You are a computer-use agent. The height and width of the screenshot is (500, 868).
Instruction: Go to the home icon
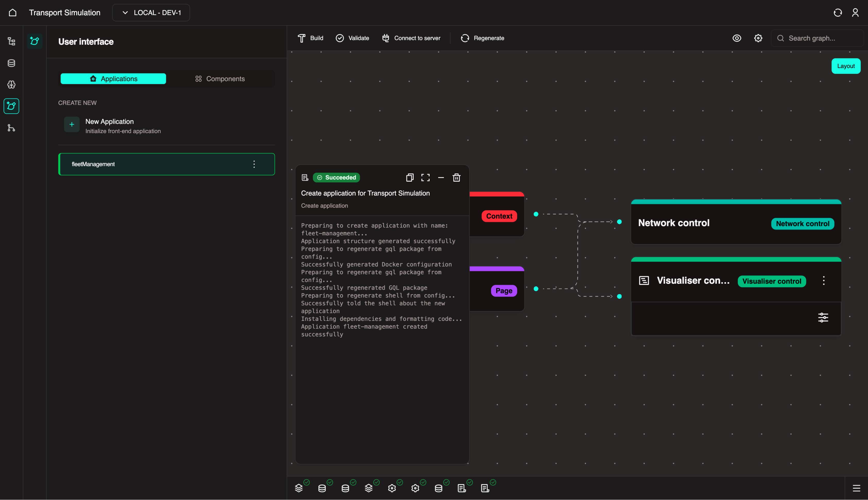13,13
